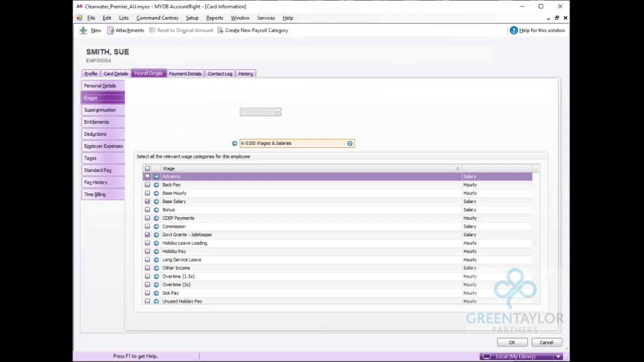Open Time Billing section in sidebar
This screenshot has width=644, height=362.
point(103,195)
